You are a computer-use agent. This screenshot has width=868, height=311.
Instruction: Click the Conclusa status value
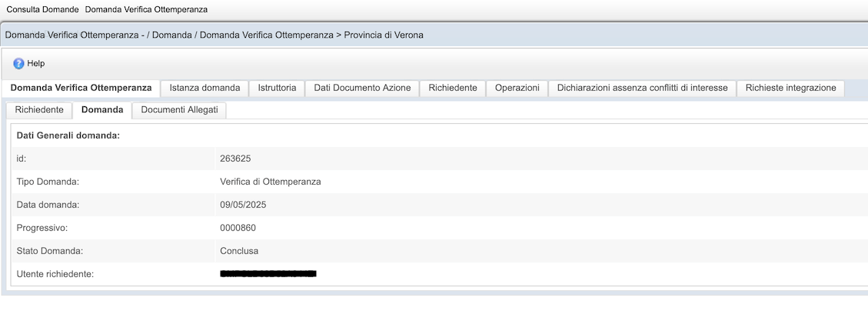(239, 251)
